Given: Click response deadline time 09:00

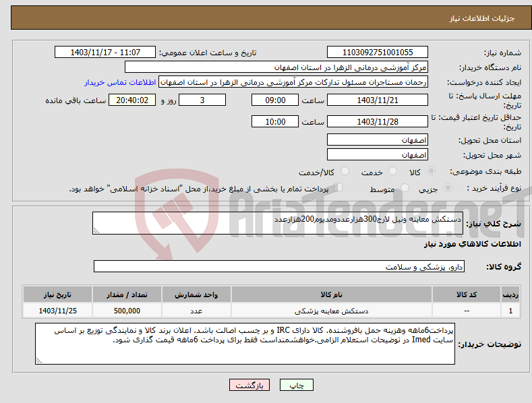Looking at the screenshot, I should 275,100.
